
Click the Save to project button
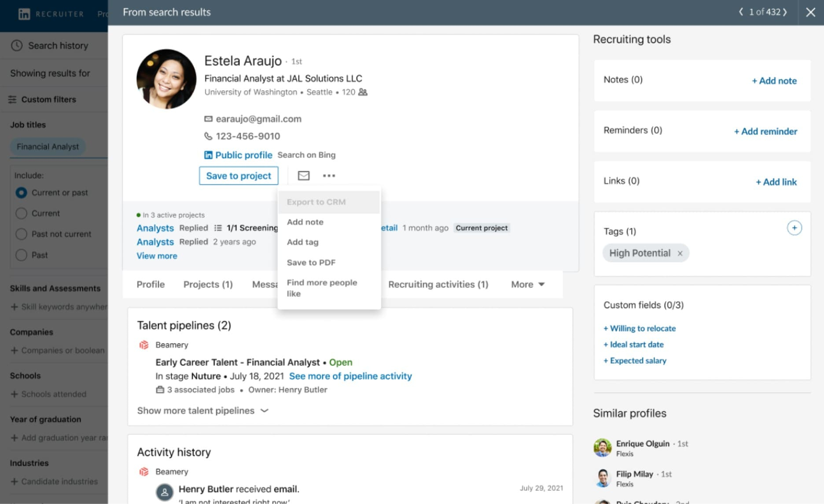[x=239, y=175]
